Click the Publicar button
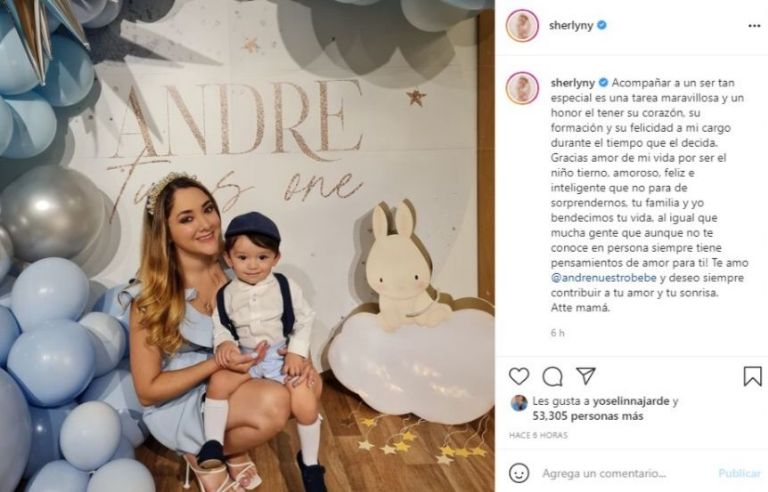The width and height of the screenshot is (768, 492). (x=740, y=473)
